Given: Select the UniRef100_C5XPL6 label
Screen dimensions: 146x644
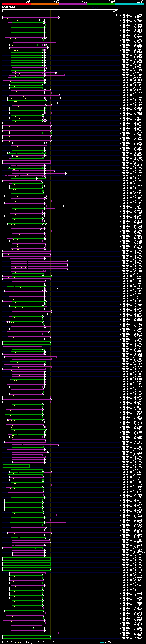Looking at the screenshot, I should pyautogui.click(x=131, y=93).
